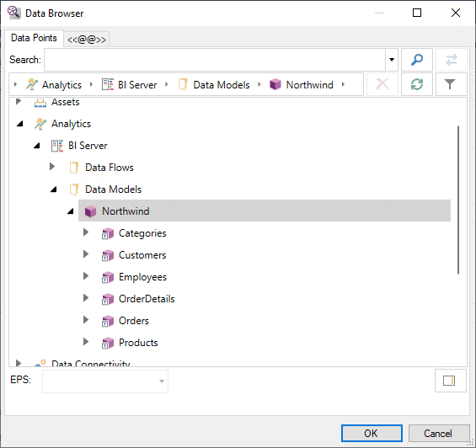
Task: Open the Search history dropdown arrow
Action: 392,60
